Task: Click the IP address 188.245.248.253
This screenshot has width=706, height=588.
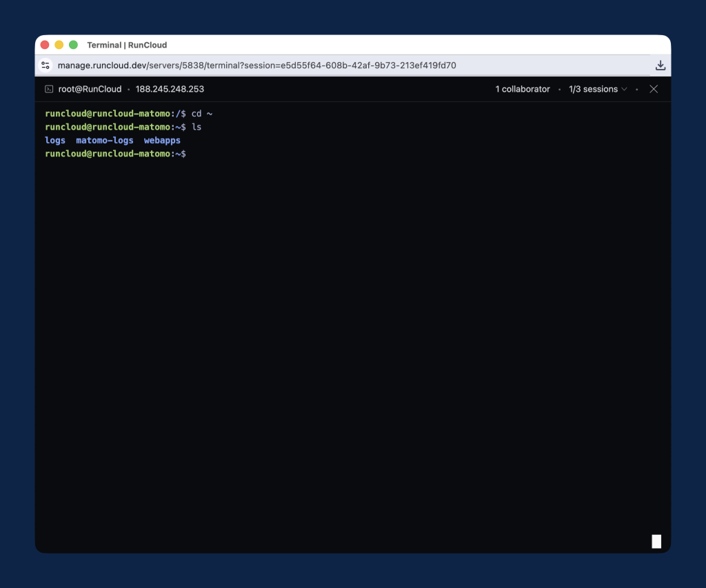Action: coord(170,89)
